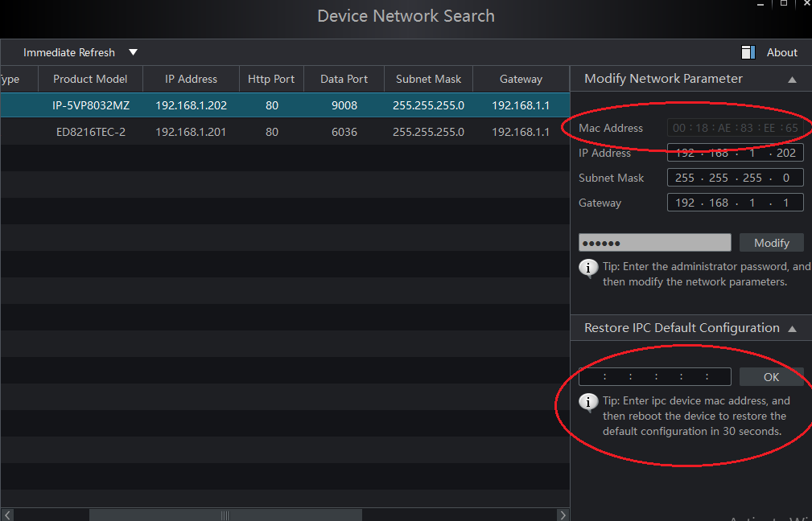Select the IP-5VP8032MZ device row
Viewport: 812px width, 521px height.
pyautogui.click(x=285, y=105)
